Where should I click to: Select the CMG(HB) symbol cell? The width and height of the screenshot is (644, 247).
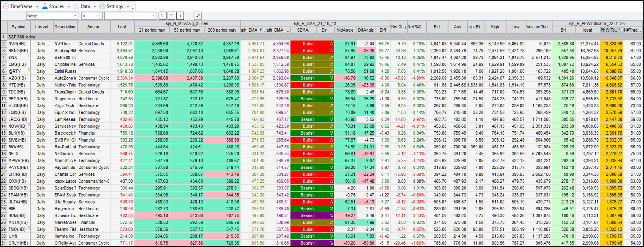19,64
